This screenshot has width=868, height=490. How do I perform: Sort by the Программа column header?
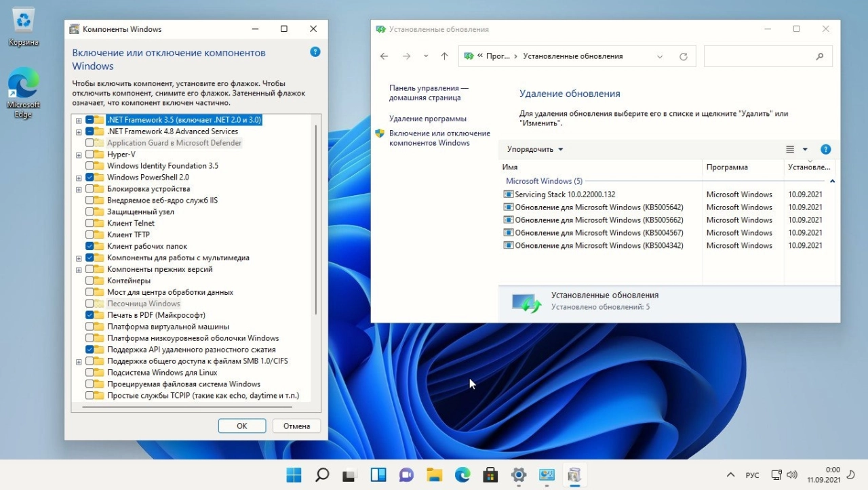tap(743, 167)
